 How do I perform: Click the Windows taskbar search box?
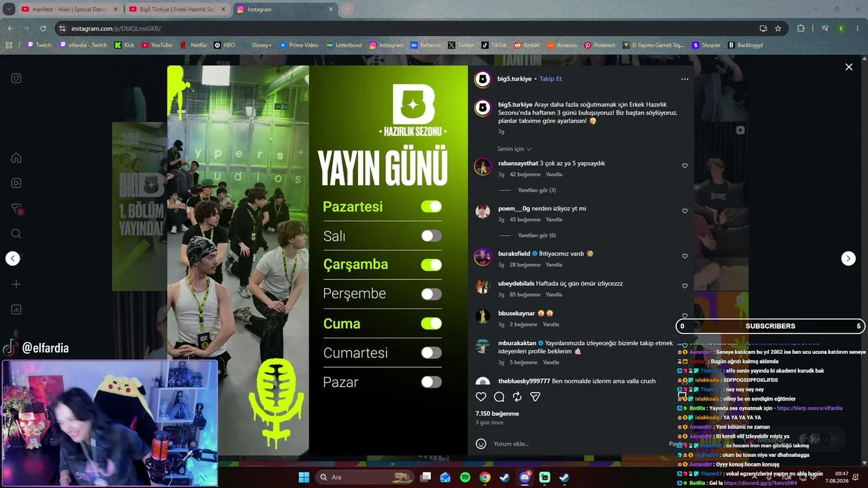click(366, 477)
